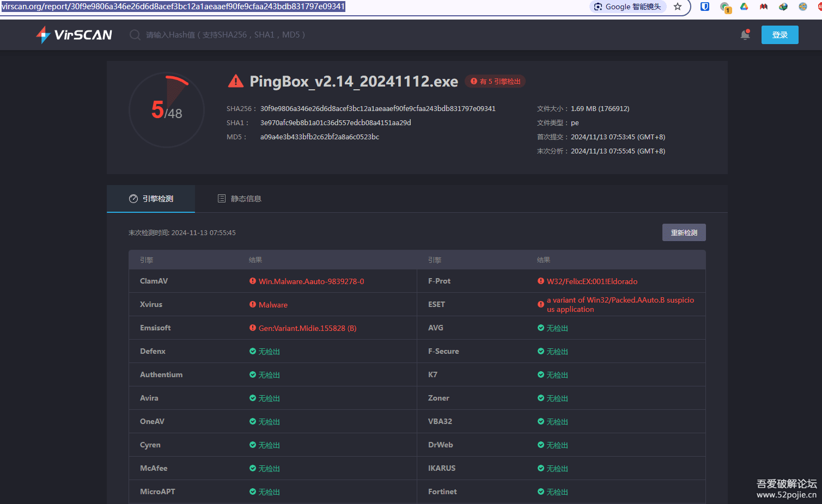Select the file name PingBox_v2.14_20241112.exe
The height and width of the screenshot is (504, 822).
coord(354,81)
